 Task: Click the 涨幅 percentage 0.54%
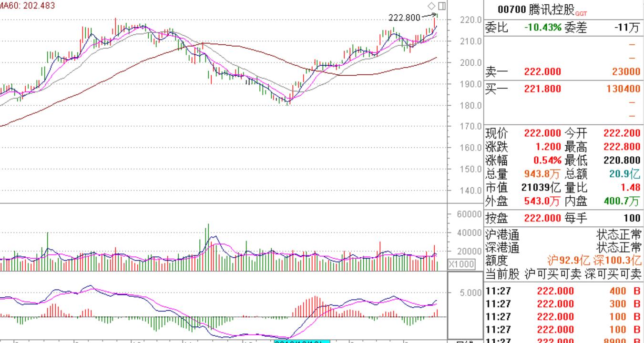[x=547, y=160]
